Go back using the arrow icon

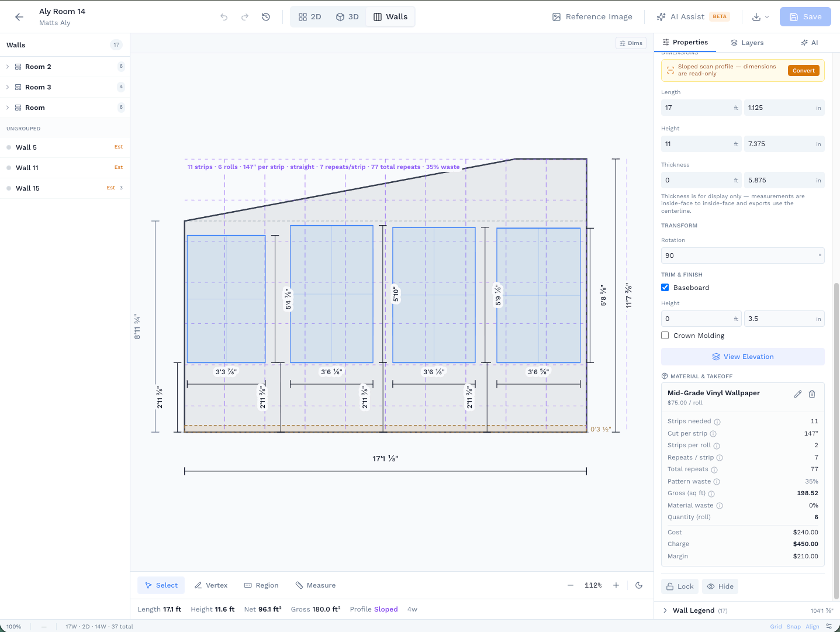(19, 17)
